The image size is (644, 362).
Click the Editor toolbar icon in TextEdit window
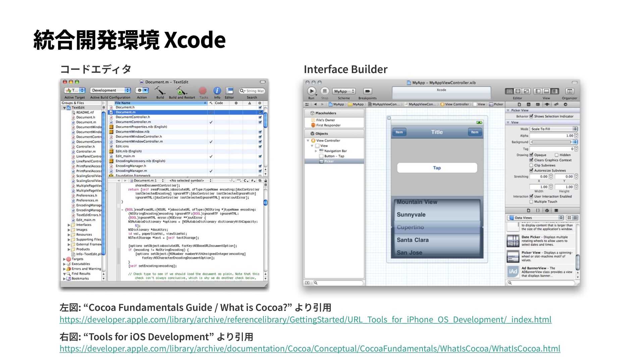point(229,90)
